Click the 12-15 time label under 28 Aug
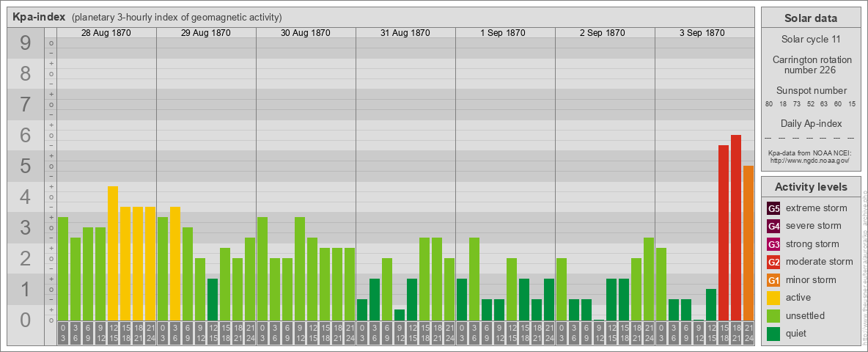Screen dimensions: 868x352 click(x=113, y=333)
